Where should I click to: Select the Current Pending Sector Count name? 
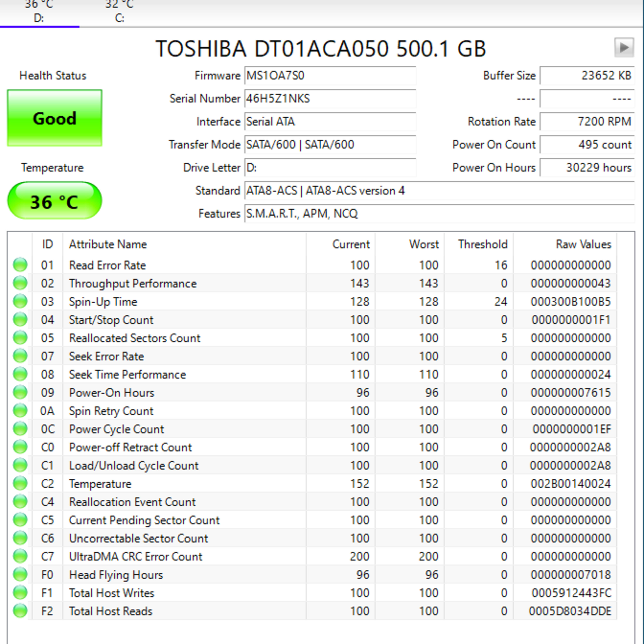coord(144,520)
